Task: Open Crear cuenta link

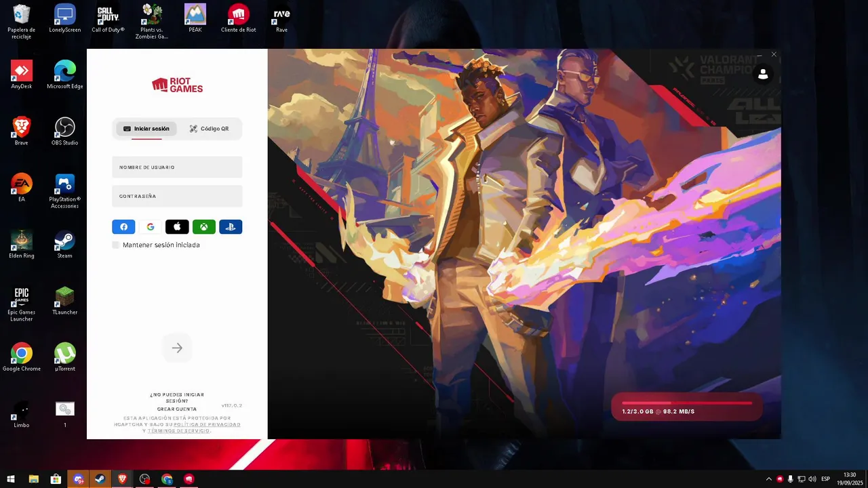Action: (x=177, y=409)
